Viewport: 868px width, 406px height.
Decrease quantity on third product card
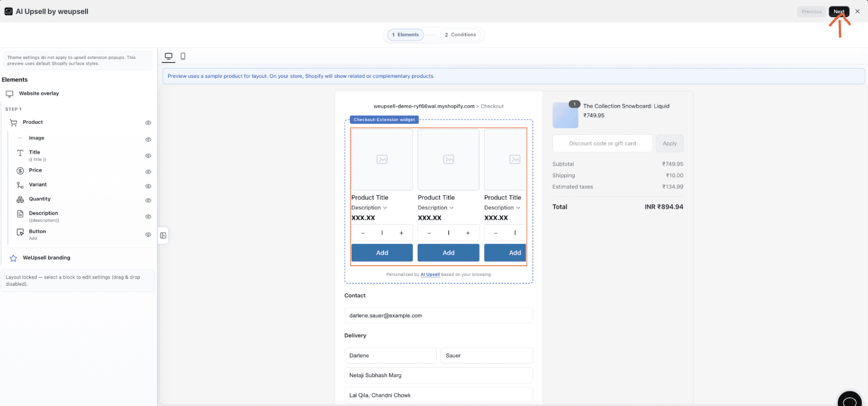coord(496,233)
